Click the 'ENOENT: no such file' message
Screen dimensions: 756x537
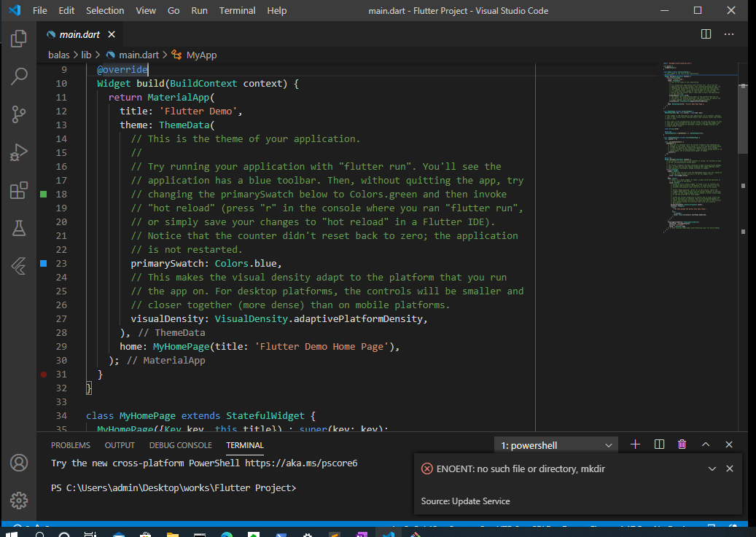click(x=521, y=469)
